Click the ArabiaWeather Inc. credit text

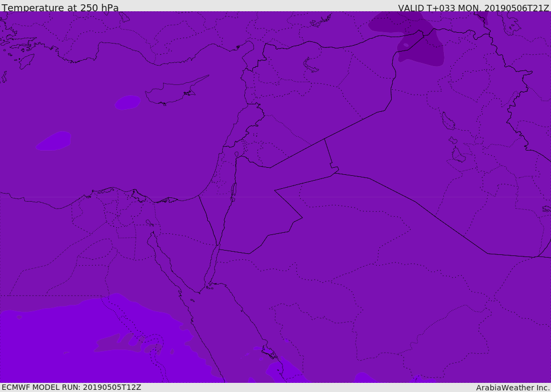(x=513, y=388)
